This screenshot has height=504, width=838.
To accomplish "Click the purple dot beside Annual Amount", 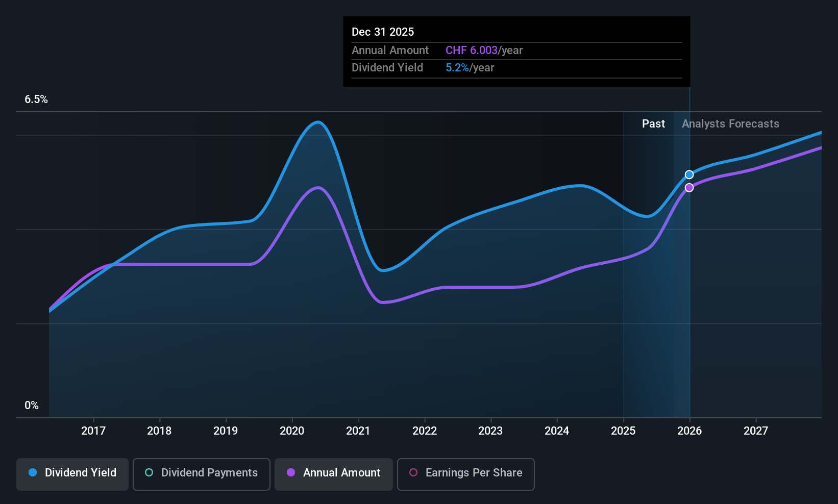I will tap(291, 473).
